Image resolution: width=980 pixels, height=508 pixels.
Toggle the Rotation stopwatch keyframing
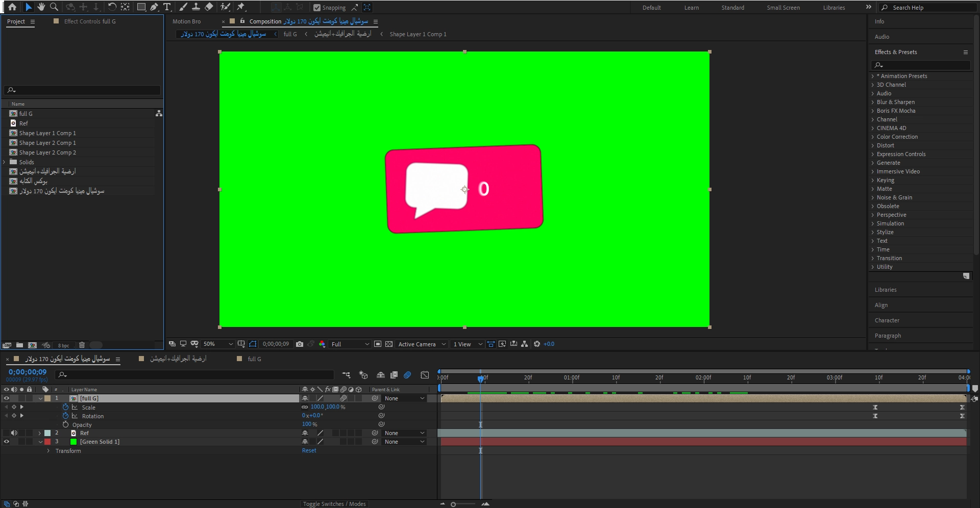[65, 416]
